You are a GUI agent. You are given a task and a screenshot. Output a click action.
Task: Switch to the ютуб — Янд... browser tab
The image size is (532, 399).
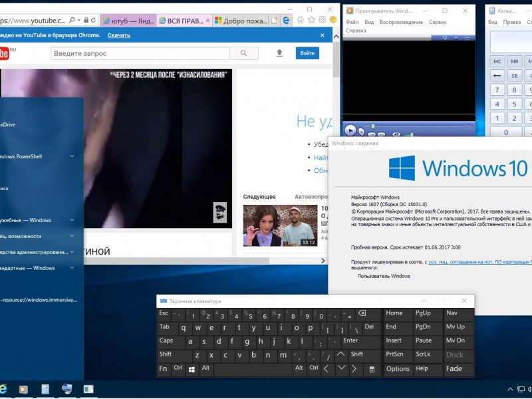(x=128, y=21)
